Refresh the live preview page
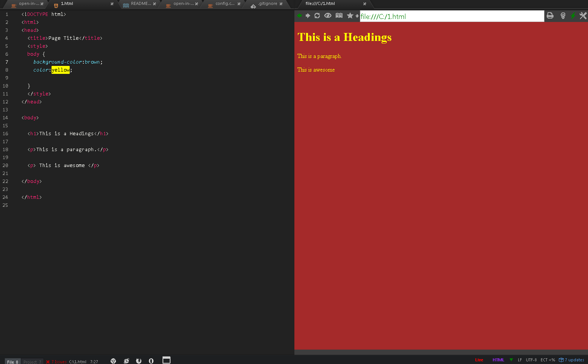Image resolution: width=588 pixels, height=364 pixels. 317,16
